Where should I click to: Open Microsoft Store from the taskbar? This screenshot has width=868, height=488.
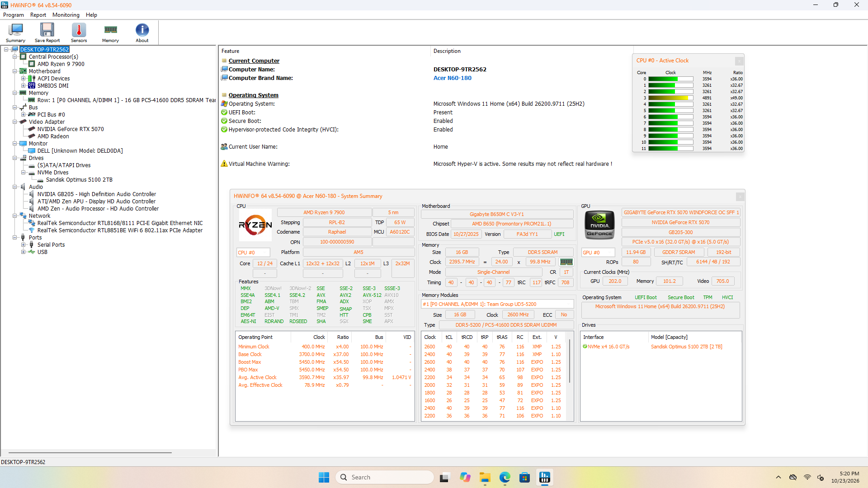[x=524, y=477]
